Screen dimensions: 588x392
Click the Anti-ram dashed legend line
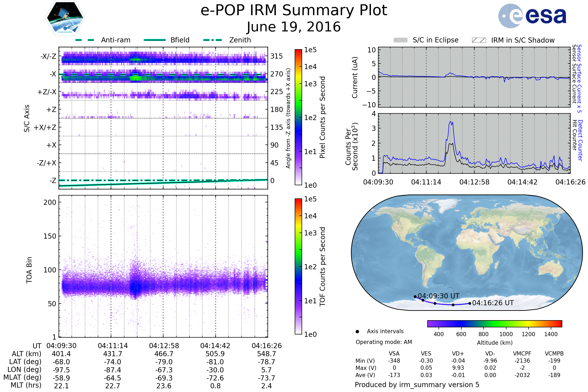[x=85, y=40]
